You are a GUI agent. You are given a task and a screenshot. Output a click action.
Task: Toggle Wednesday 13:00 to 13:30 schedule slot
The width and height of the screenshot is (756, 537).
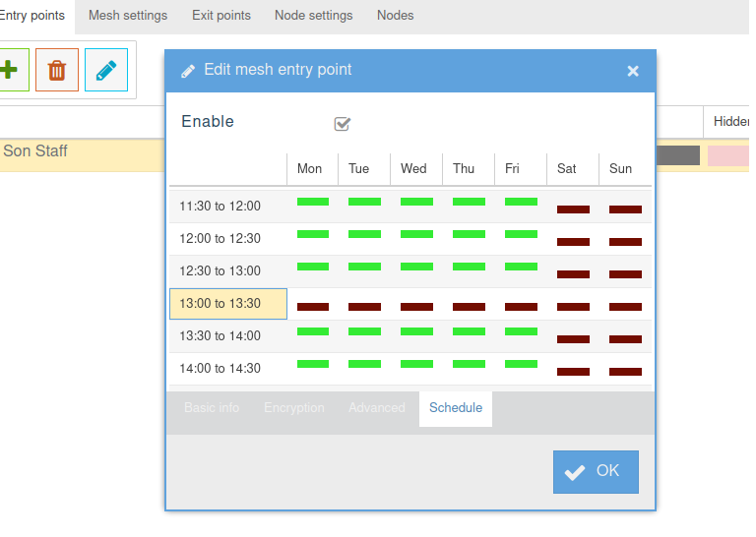416,307
